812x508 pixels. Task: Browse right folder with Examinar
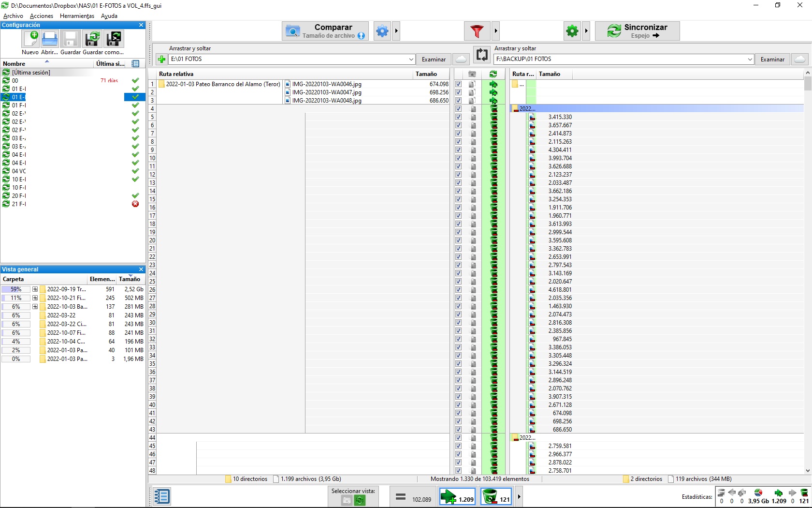tap(772, 59)
